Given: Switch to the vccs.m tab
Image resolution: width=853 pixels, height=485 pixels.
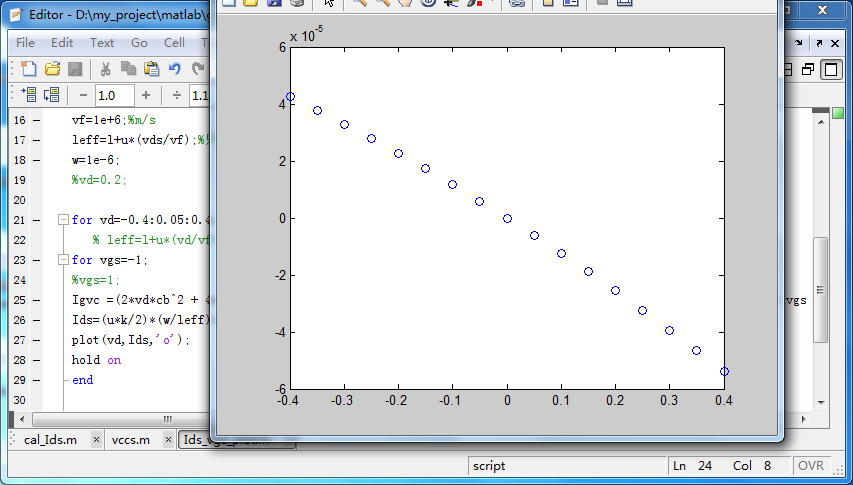Looking at the screenshot, I should (x=131, y=440).
